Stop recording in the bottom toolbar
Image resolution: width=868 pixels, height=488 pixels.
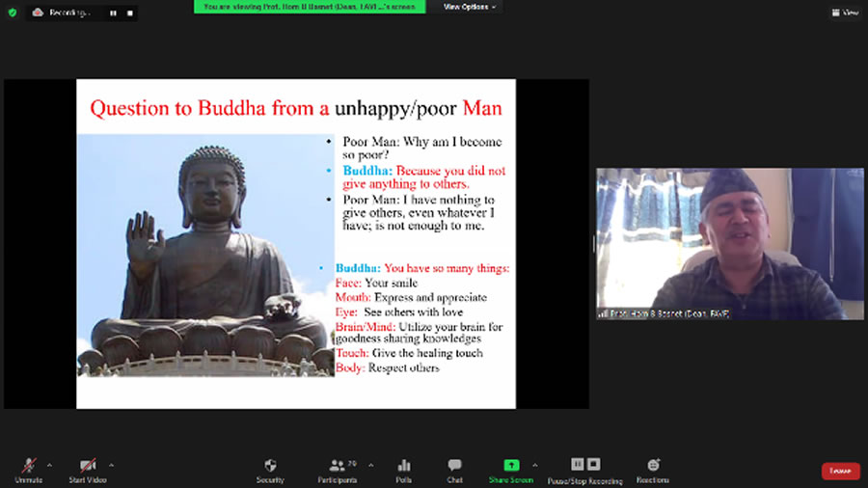[x=593, y=464]
